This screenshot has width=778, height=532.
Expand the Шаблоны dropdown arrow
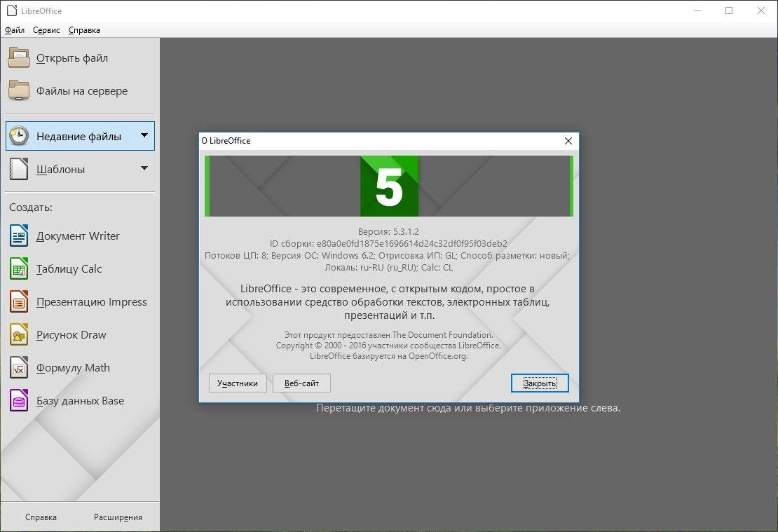pyautogui.click(x=144, y=168)
